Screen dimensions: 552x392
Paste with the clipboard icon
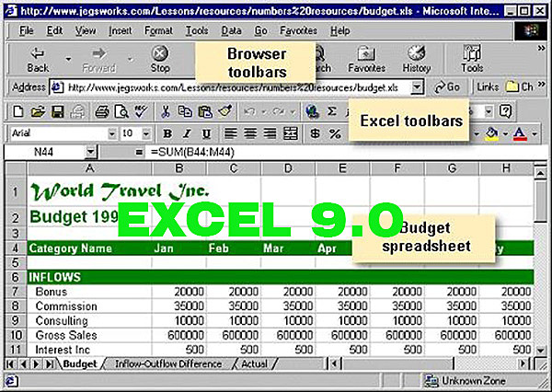(x=205, y=111)
